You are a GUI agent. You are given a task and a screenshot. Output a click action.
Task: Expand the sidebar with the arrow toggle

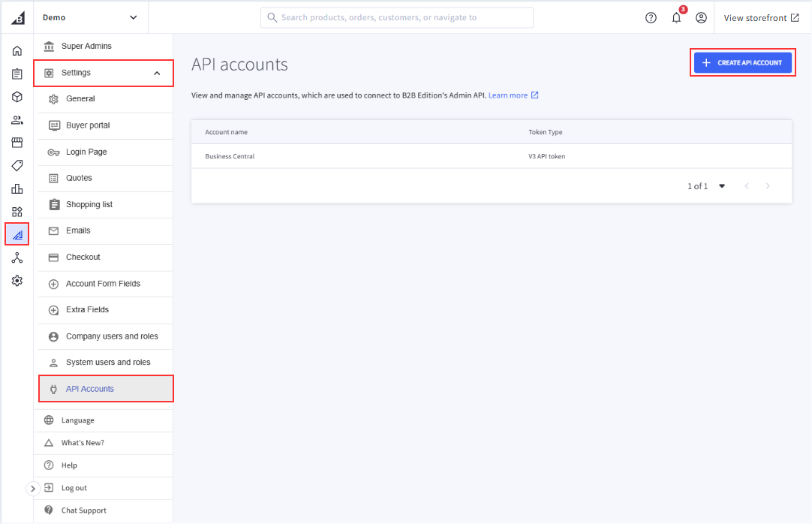[x=33, y=488]
